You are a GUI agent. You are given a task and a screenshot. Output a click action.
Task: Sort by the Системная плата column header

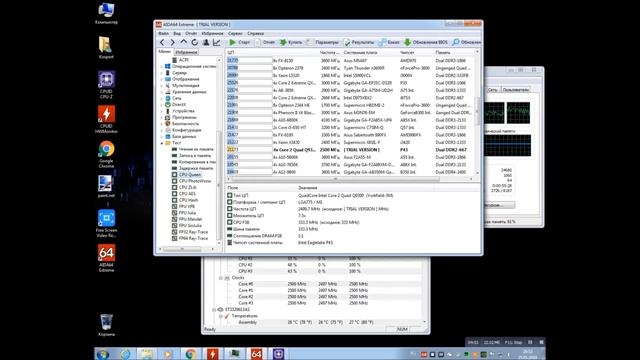(360, 53)
